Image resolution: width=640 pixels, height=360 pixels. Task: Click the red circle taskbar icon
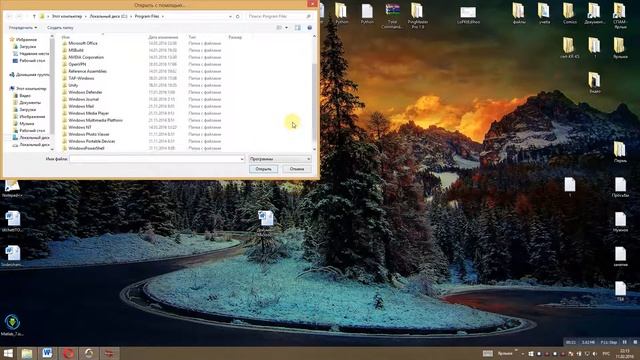68,353
